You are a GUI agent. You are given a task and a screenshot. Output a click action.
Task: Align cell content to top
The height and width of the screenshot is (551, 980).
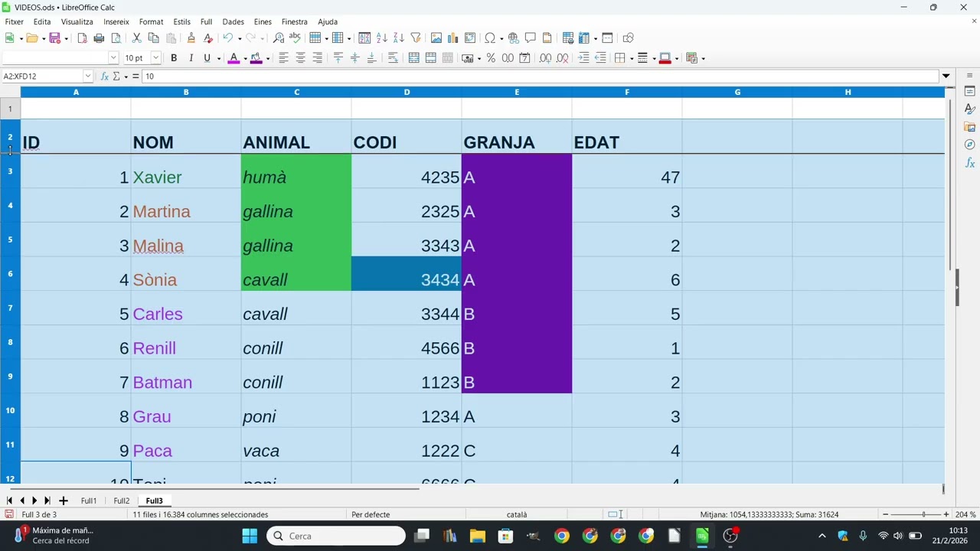pyautogui.click(x=338, y=58)
